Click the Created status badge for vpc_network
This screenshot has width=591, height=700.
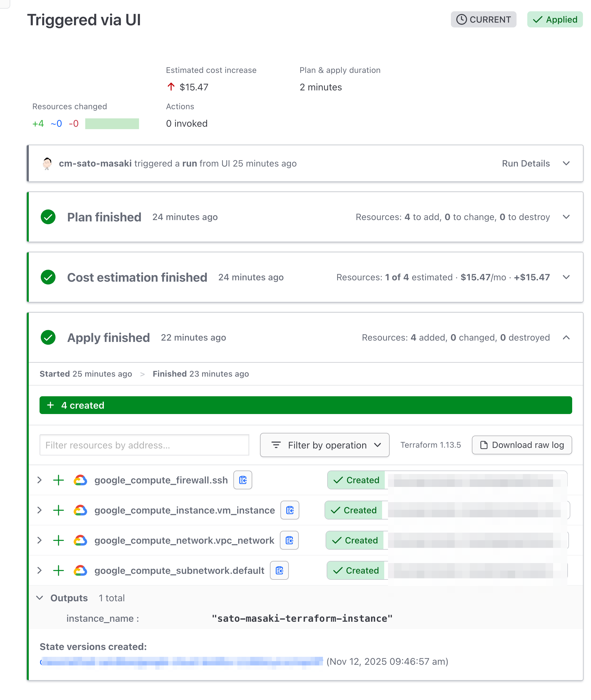pos(355,540)
